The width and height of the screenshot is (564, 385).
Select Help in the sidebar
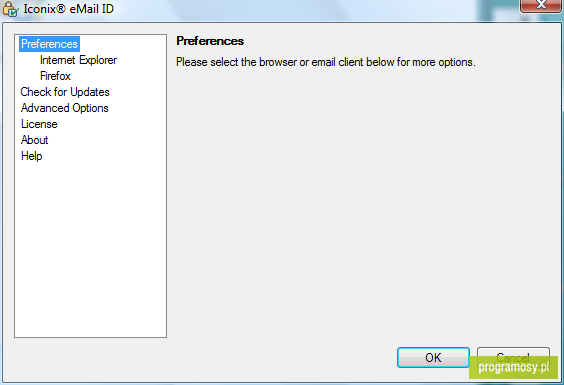tap(32, 156)
